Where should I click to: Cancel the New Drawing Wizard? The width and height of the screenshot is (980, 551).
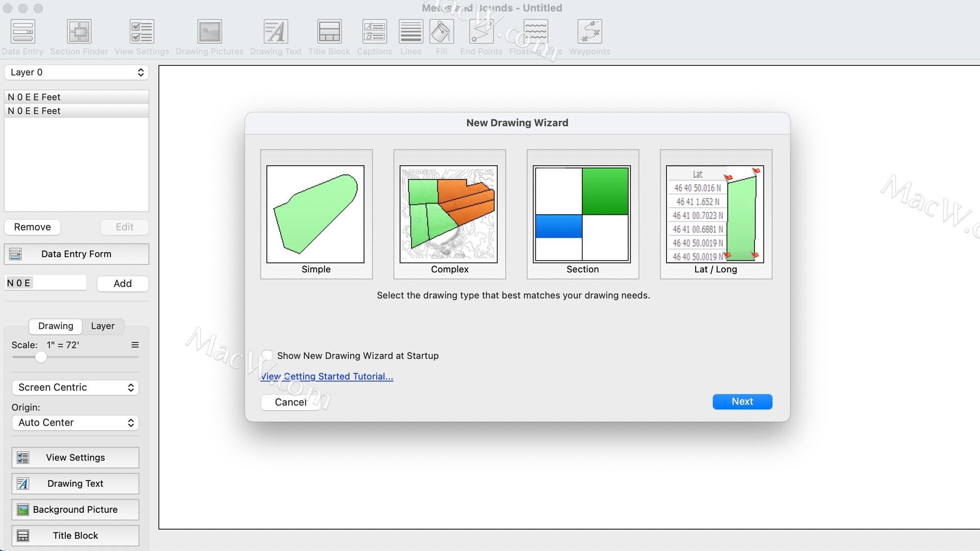[291, 402]
